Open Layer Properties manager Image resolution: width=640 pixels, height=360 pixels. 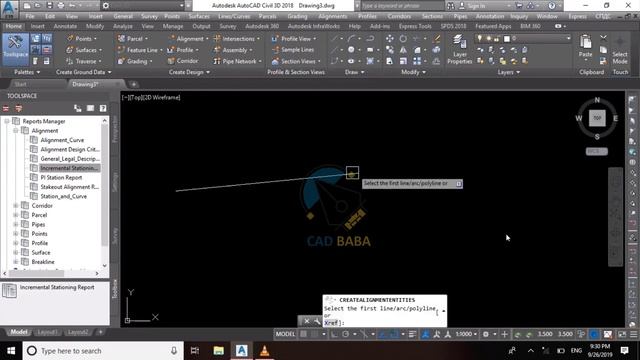click(459, 50)
